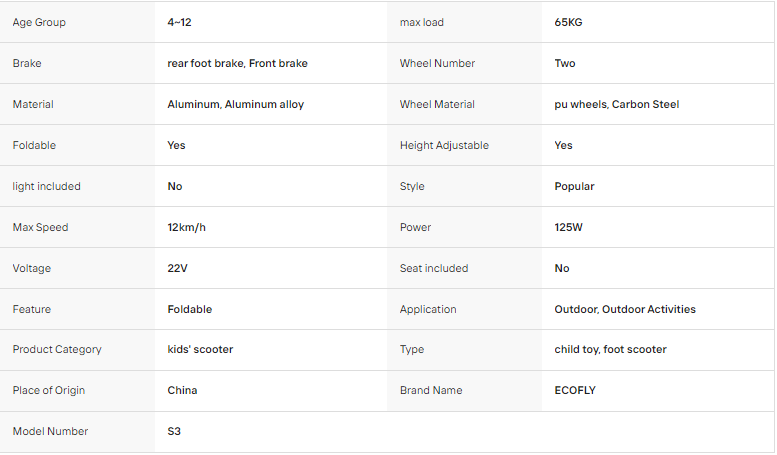This screenshot has width=777, height=455.
Task: Select the 12km/h max speed value
Action: [186, 228]
